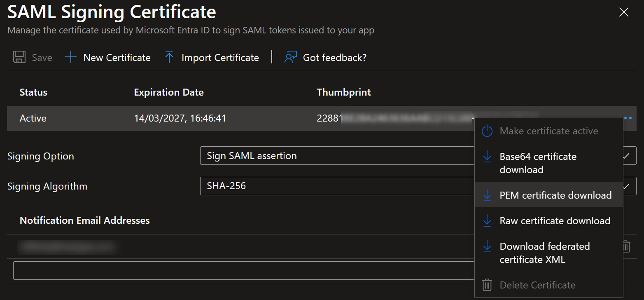Click download arrow icon next to Raw certificate
This screenshot has width=644, height=300.
487,221
